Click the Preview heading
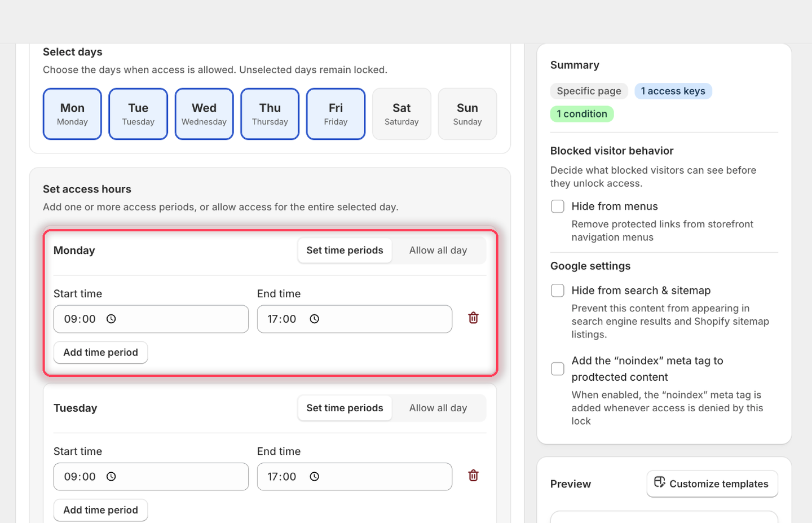This screenshot has width=812, height=523. click(571, 484)
